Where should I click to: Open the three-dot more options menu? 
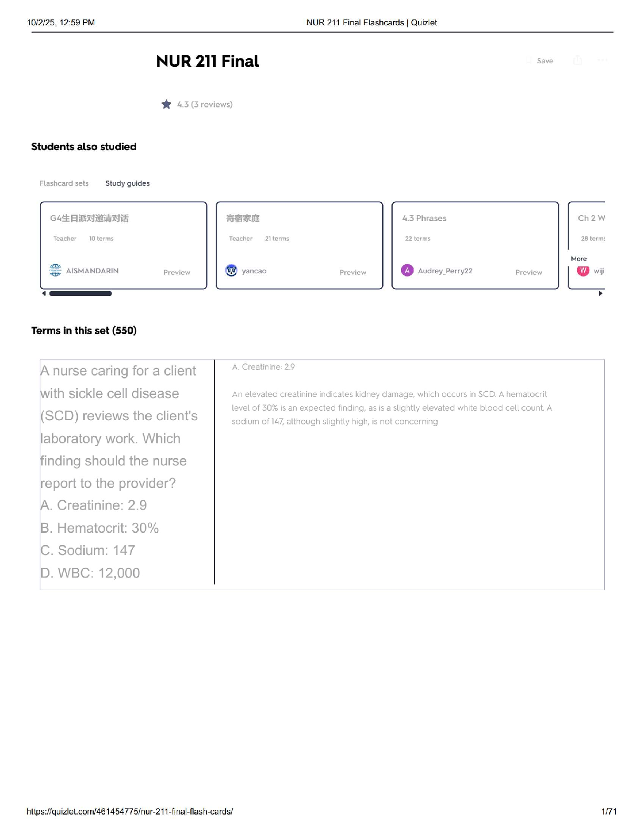(602, 60)
